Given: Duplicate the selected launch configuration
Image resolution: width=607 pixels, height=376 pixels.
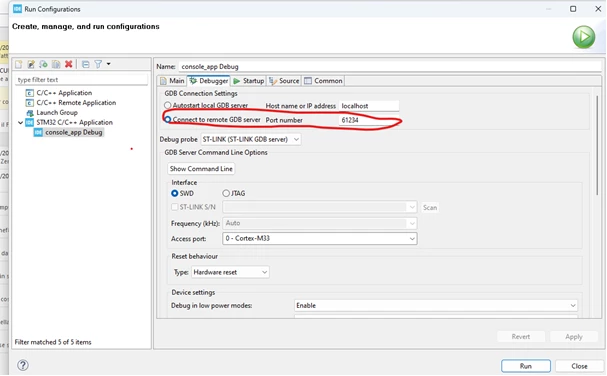Looking at the screenshot, I should [56, 64].
